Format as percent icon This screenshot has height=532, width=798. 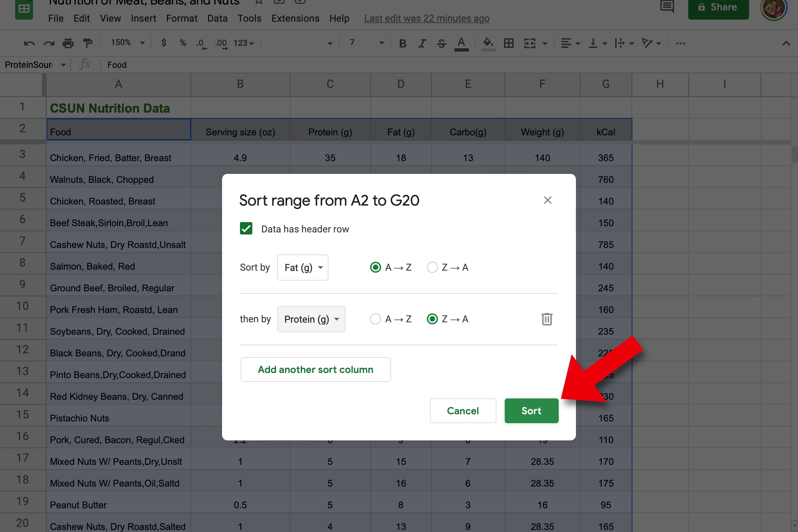[x=183, y=43]
